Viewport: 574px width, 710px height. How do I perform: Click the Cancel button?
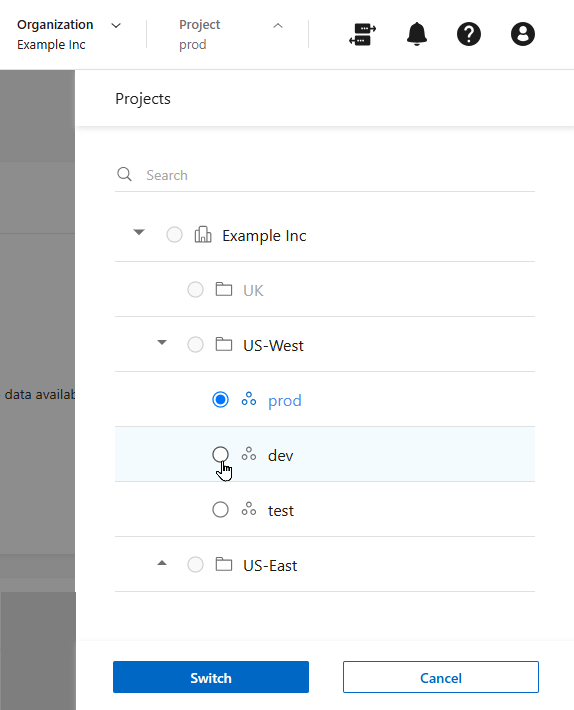tap(441, 677)
